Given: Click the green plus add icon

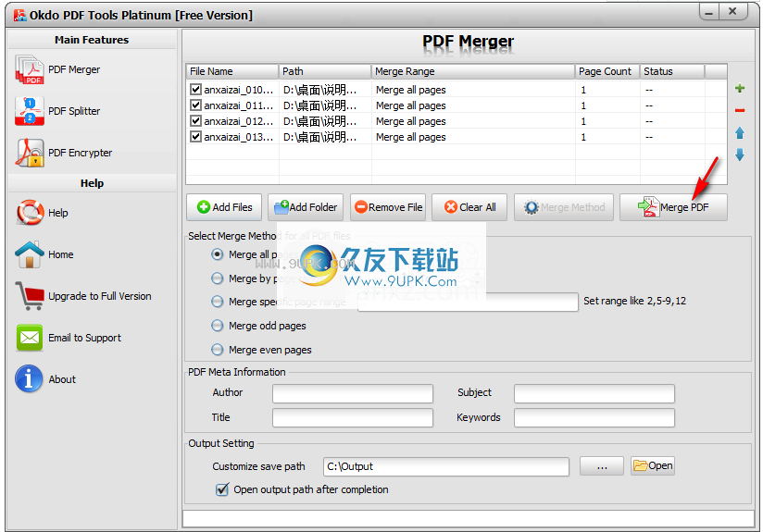Looking at the screenshot, I should [x=740, y=88].
